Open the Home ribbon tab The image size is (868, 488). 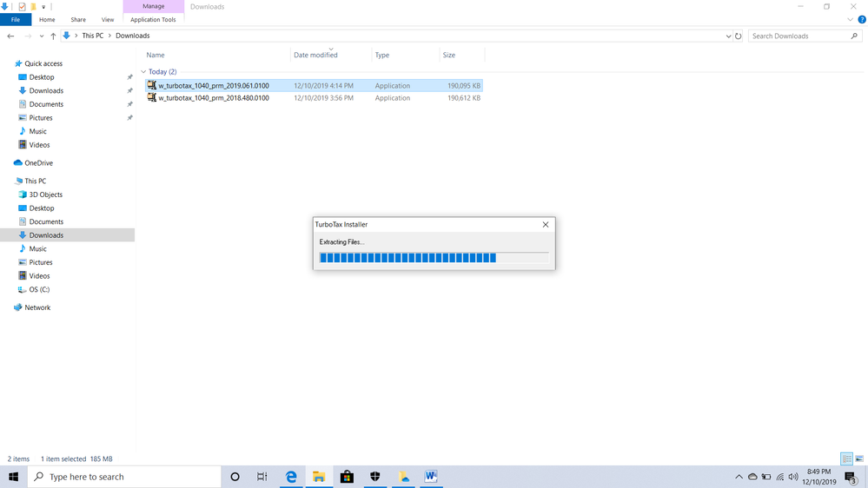pos(47,19)
